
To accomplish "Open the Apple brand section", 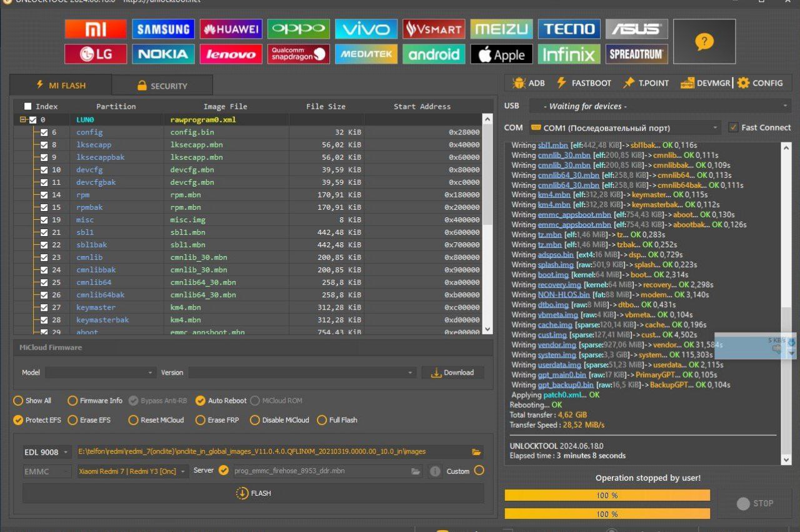I will click(501, 54).
